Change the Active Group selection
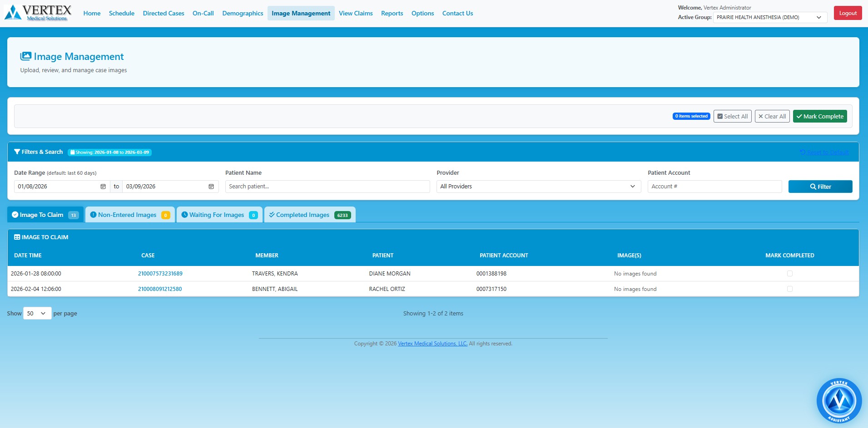 click(769, 17)
